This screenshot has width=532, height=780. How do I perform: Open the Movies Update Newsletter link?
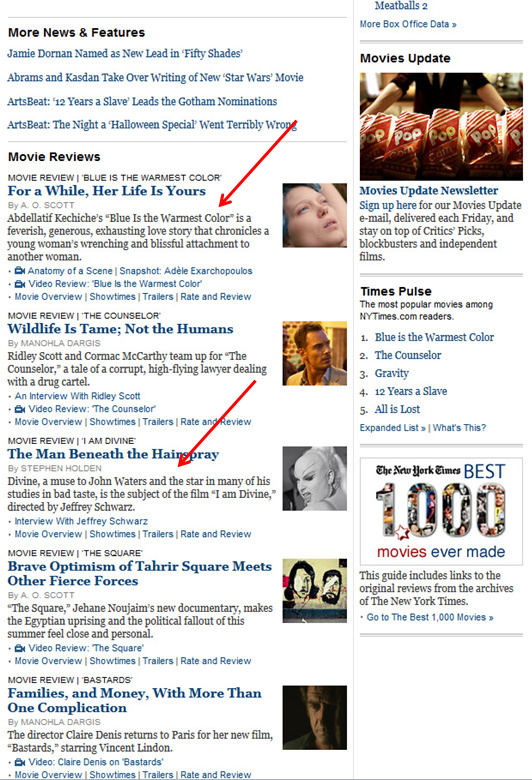[x=428, y=191]
